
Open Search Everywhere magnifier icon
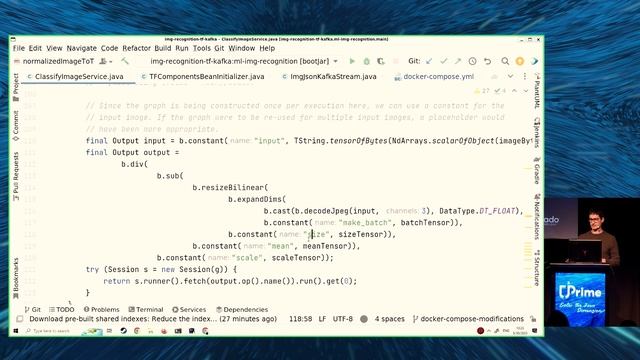(505, 61)
